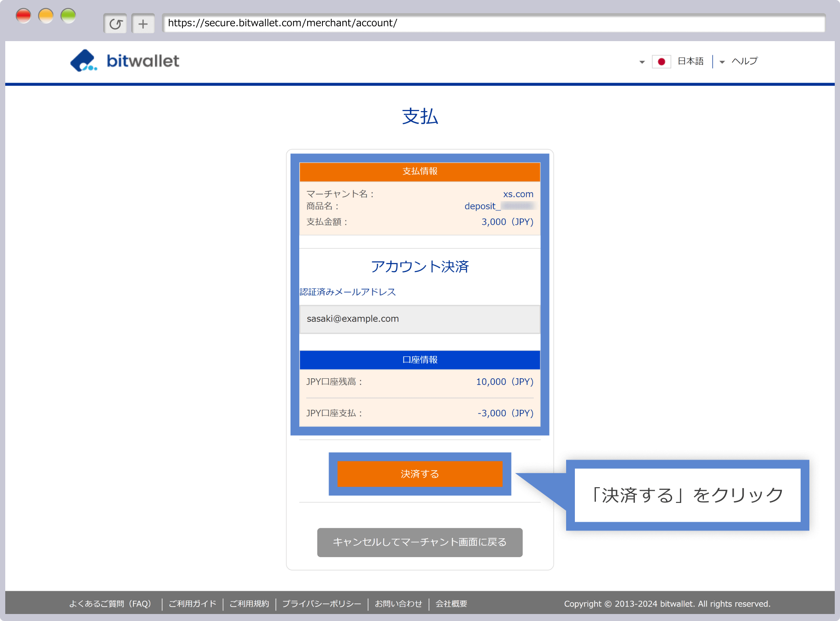Click the browser reload button
This screenshot has width=840, height=621.
pyautogui.click(x=115, y=24)
